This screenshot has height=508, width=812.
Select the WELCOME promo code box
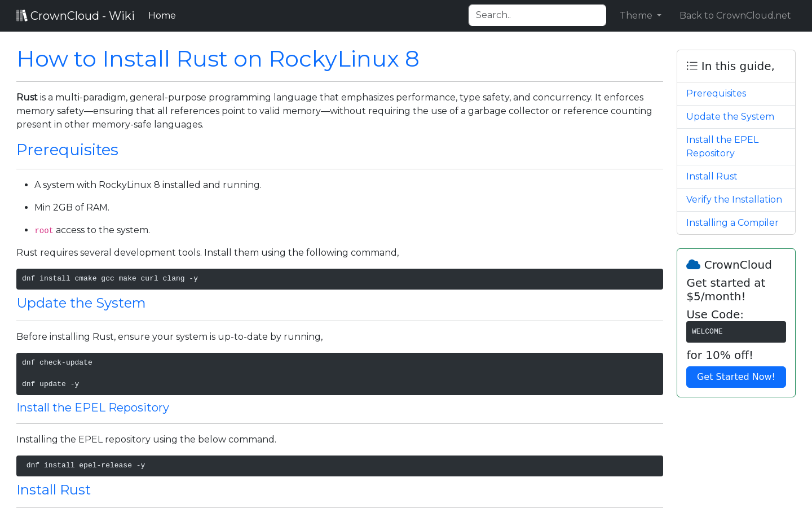(x=736, y=331)
